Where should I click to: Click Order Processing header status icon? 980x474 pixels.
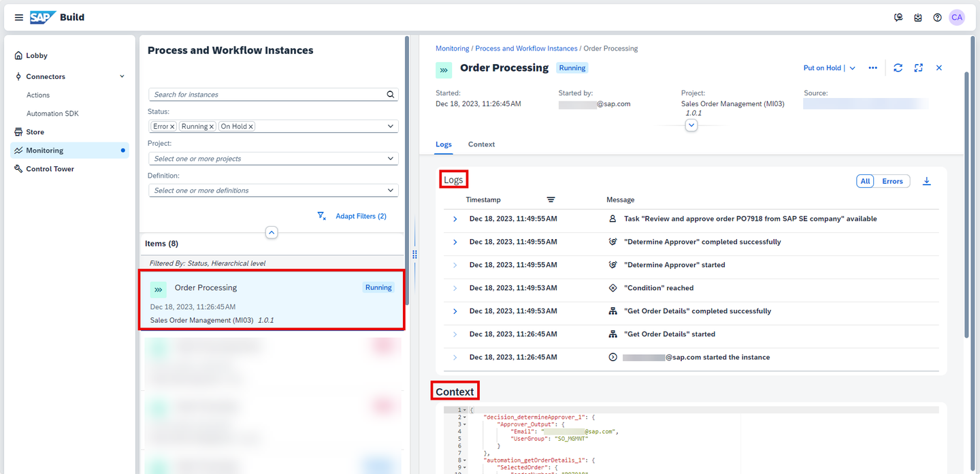(x=444, y=70)
